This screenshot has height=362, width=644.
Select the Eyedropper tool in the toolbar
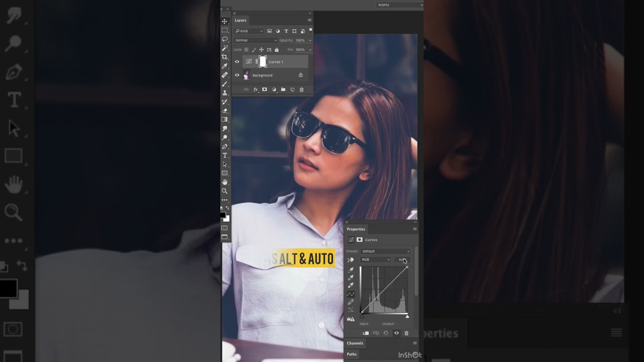coord(225,66)
